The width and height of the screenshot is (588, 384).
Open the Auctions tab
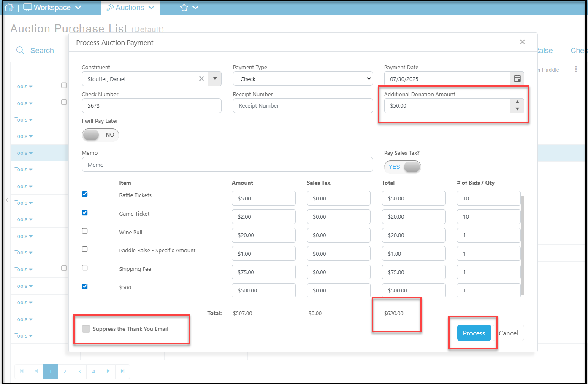point(130,8)
